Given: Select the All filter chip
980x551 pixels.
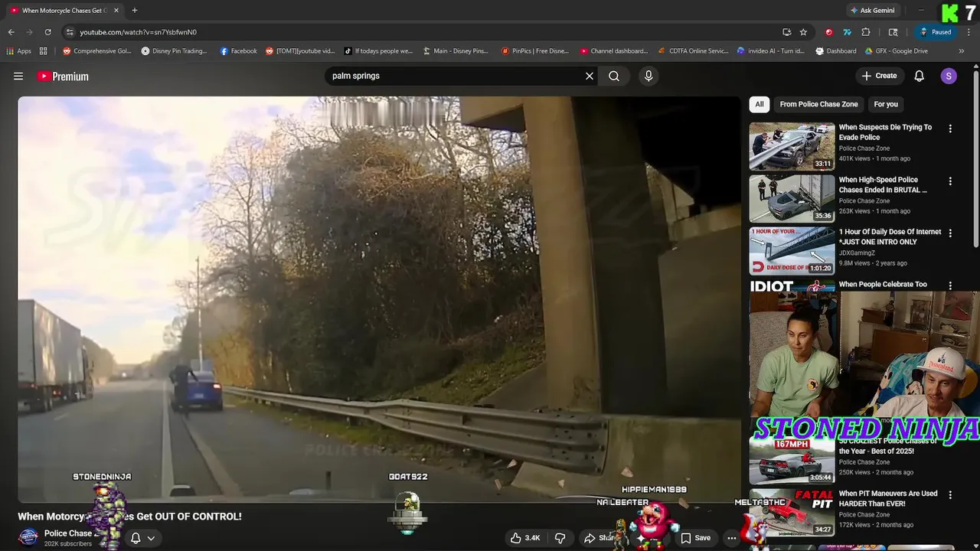Looking at the screenshot, I should (759, 104).
